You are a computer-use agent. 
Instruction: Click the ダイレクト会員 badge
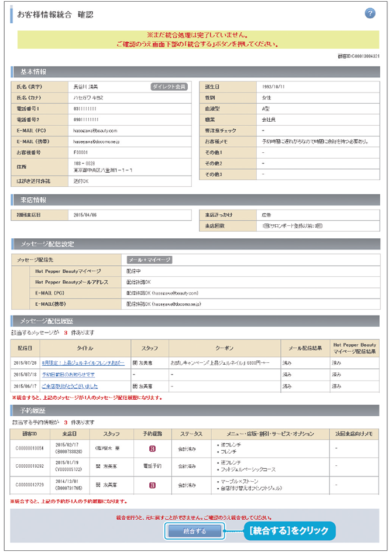(x=169, y=87)
